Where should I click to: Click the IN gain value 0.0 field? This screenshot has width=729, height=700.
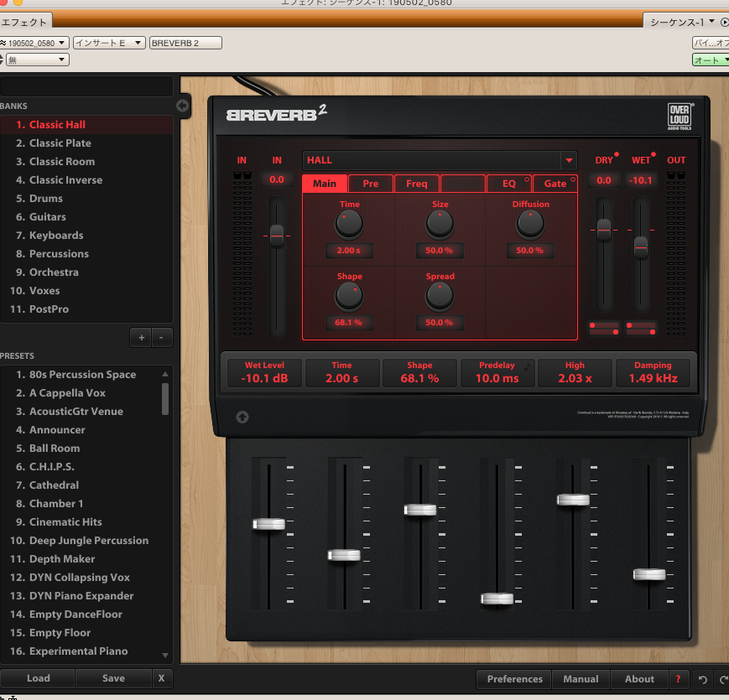(x=277, y=179)
